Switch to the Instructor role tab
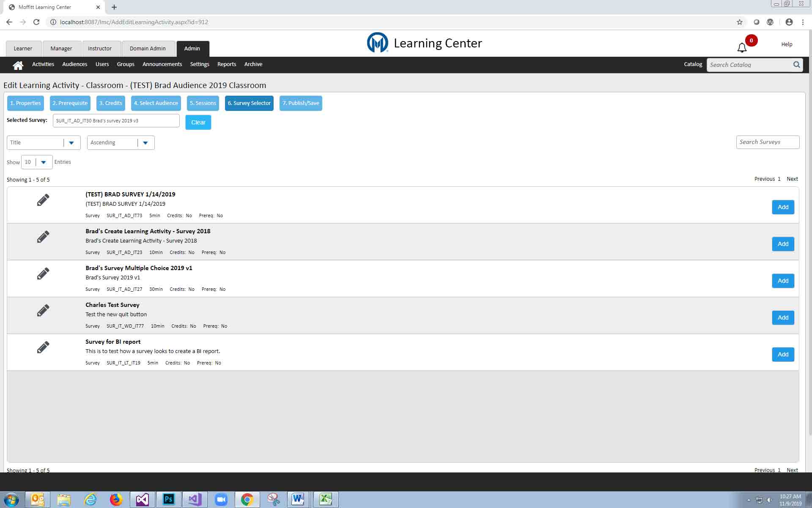Image resolution: width=812 pixels, height=508 pixels. tap(99, 49)
